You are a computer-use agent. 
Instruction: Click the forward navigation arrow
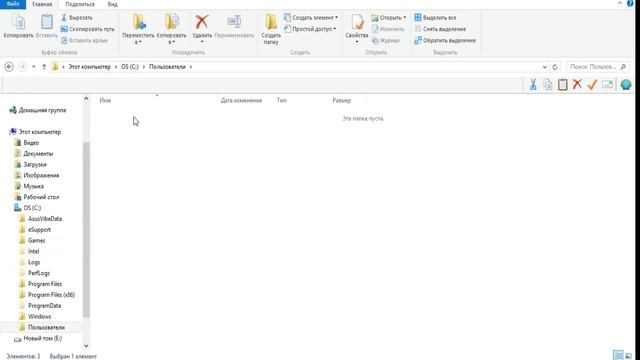pos(22,67)
